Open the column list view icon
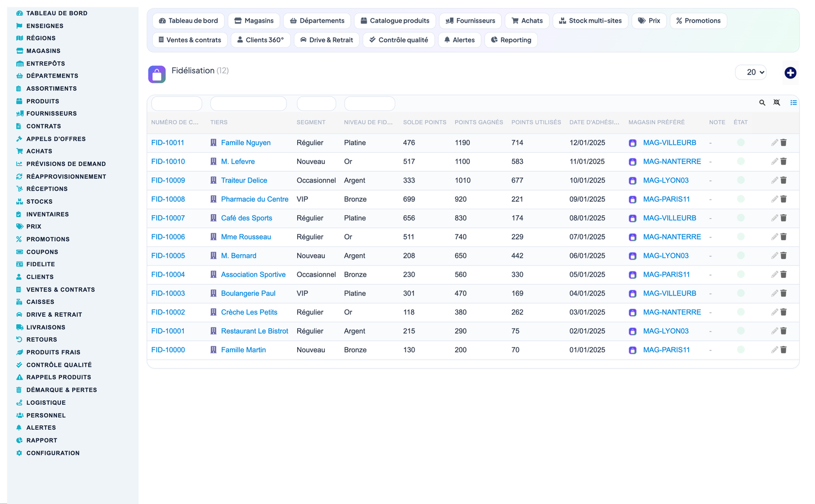 tap(794, 103)
